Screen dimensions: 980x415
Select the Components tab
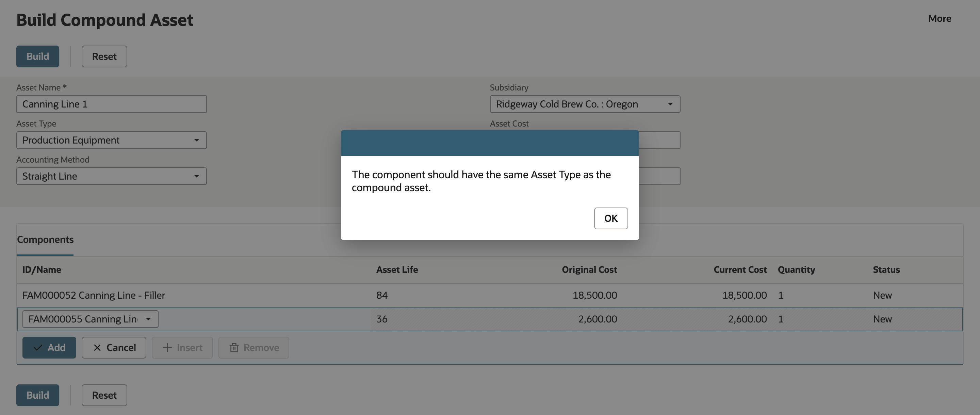(45, 239)
